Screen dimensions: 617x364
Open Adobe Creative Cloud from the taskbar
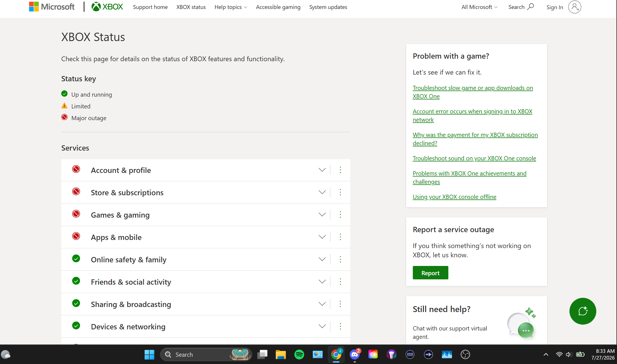pyautogui.click(x=373, y=355)
